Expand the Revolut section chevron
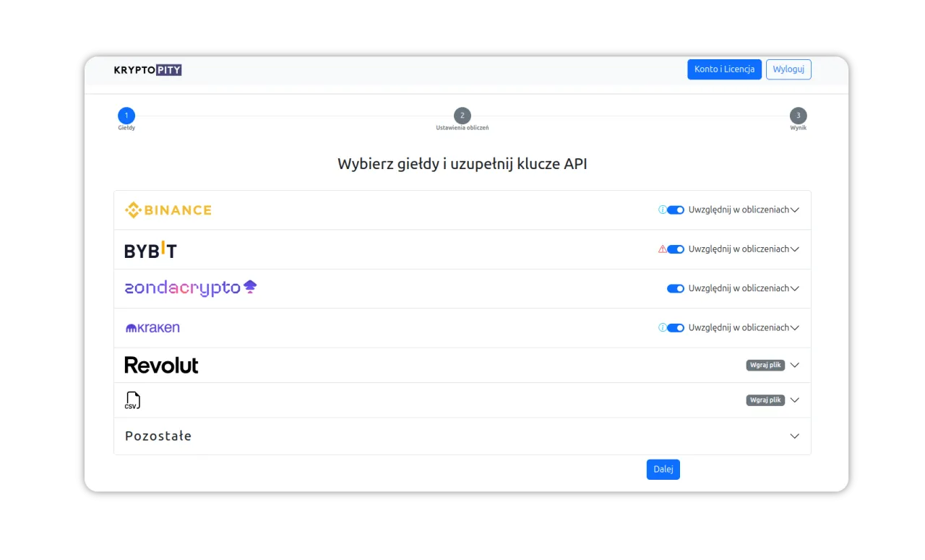Screen dimensions: 925x560 [x=795, y=365]
